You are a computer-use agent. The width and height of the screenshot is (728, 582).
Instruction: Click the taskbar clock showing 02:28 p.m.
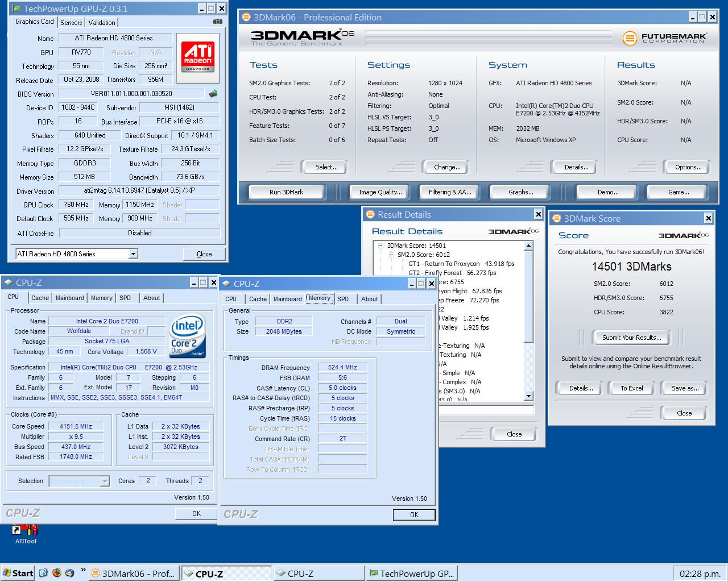coord(700,573)
